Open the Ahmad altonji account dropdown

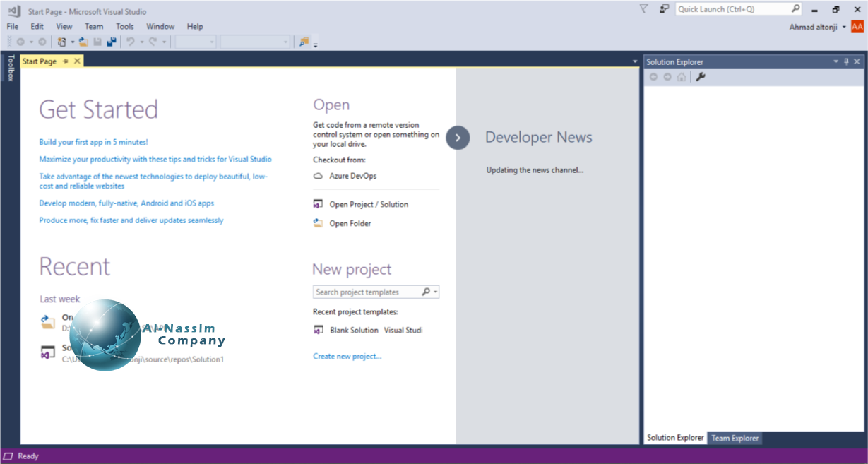tap(845, 28)
